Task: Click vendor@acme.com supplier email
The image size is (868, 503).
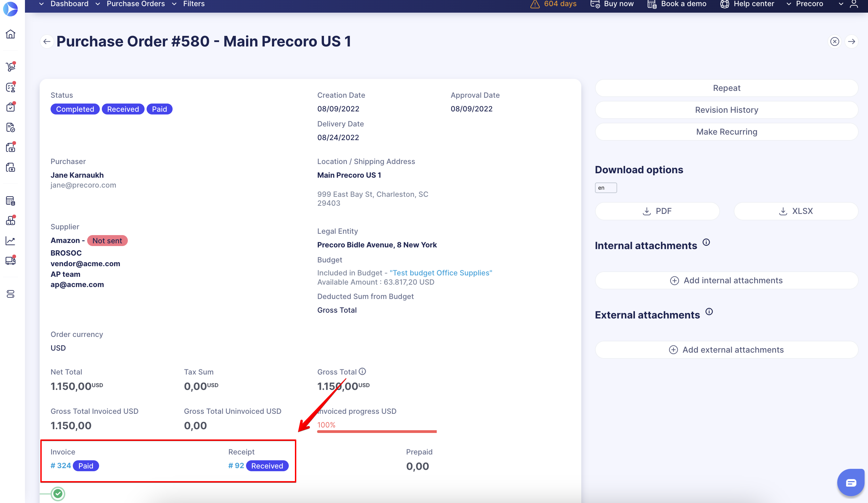Action: pos(85,264)
